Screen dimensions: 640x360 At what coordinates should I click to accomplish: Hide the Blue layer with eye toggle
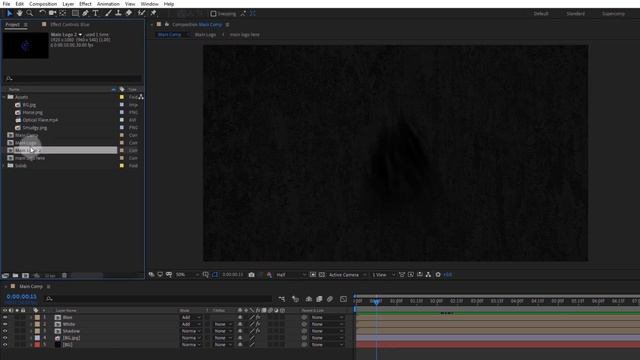coord(5,317)
